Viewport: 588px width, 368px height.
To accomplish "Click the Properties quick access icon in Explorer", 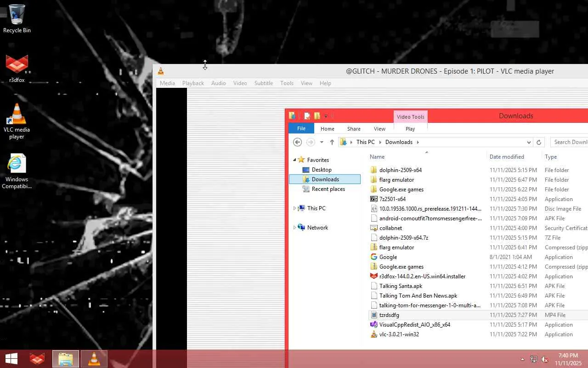I will (x=307, y=116).
